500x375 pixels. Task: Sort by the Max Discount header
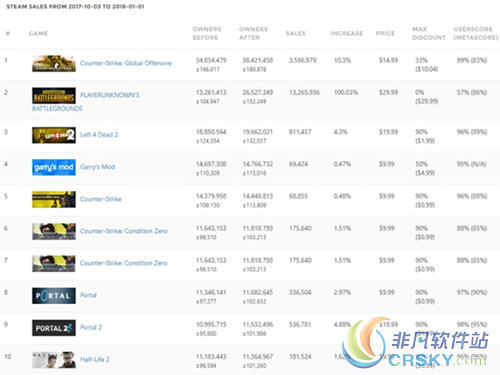click(429, 33)
